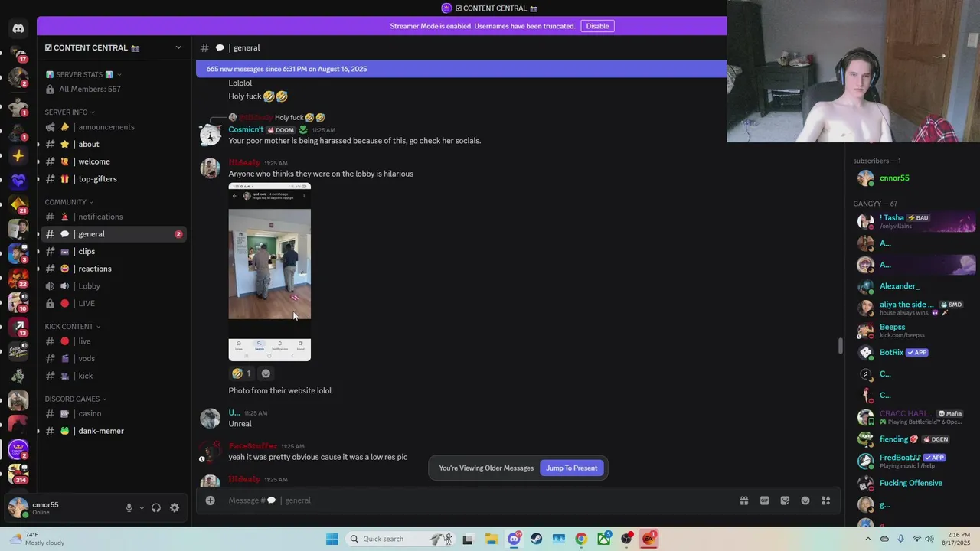Select the reactions channel

(113, 269)
